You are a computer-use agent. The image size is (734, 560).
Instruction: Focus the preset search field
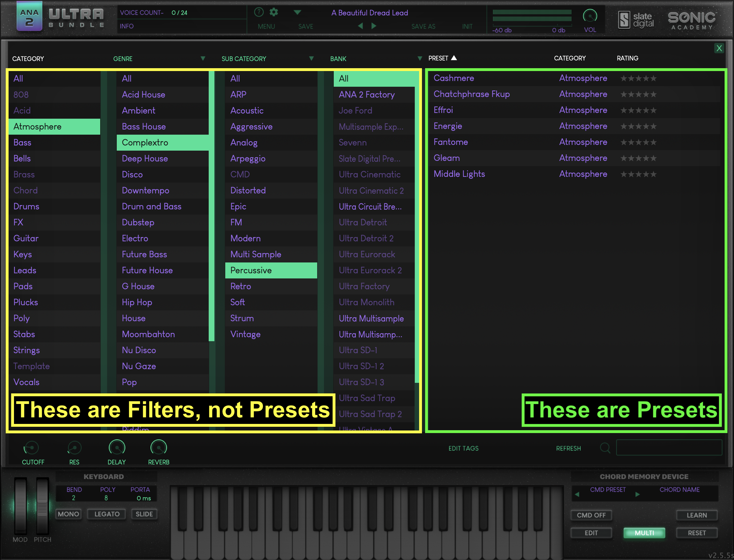(x=669, y=447)
